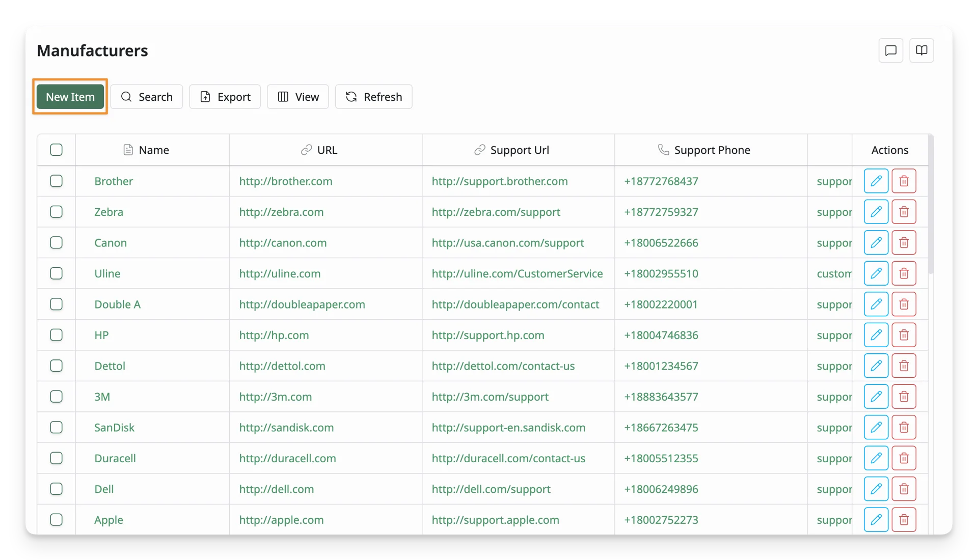Check the Zebra row checkbox

pyautogui.click(x=56, y=212)
